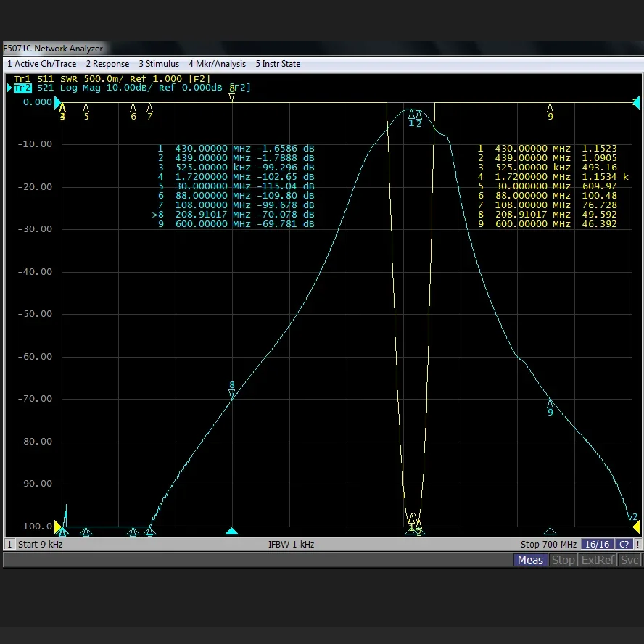Open the Instr State menu
The image size is (644, 644).
pos(278,64)
